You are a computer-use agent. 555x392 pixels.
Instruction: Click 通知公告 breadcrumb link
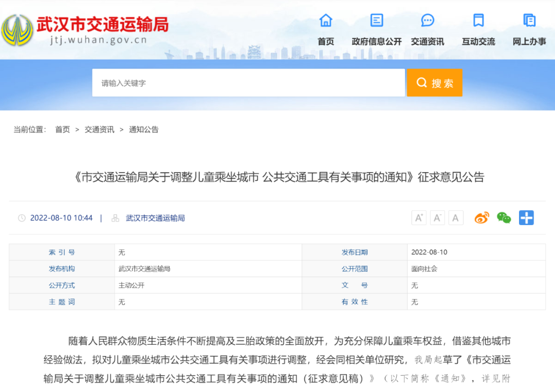tap(144, 129)
